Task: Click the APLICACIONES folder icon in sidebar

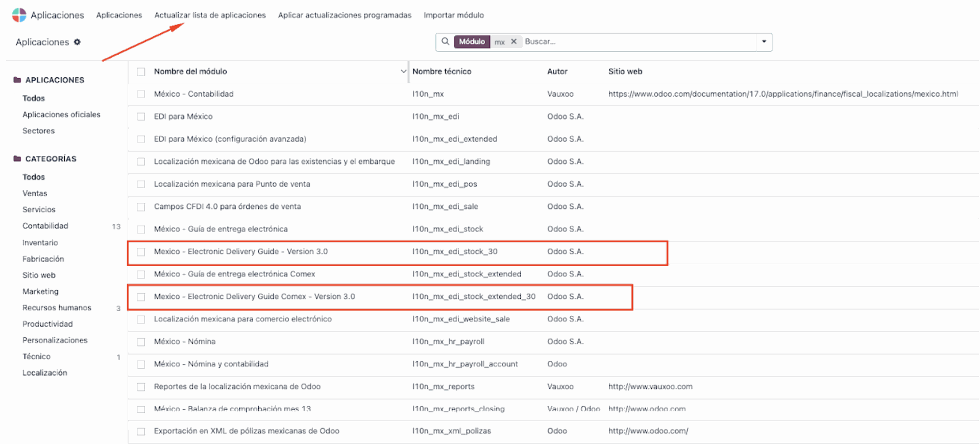Action: [17, 80]
